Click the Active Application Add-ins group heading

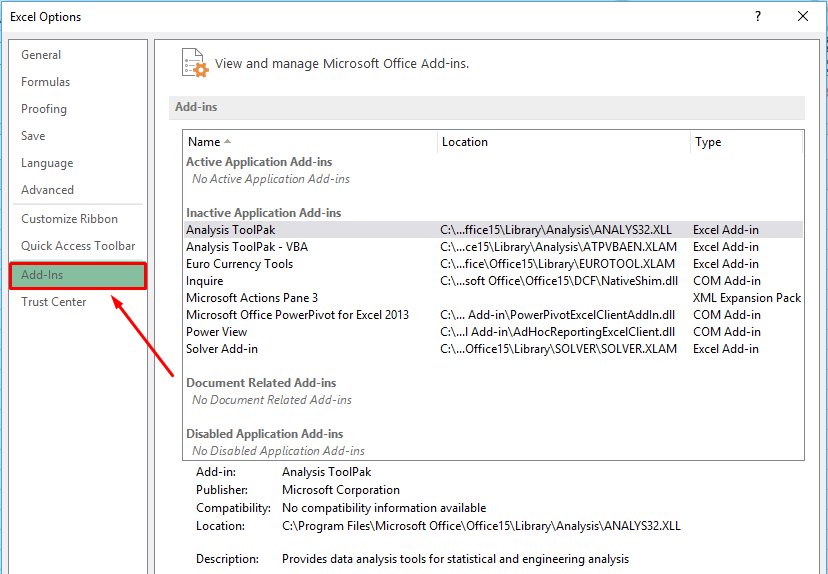[x=259, y=162]
